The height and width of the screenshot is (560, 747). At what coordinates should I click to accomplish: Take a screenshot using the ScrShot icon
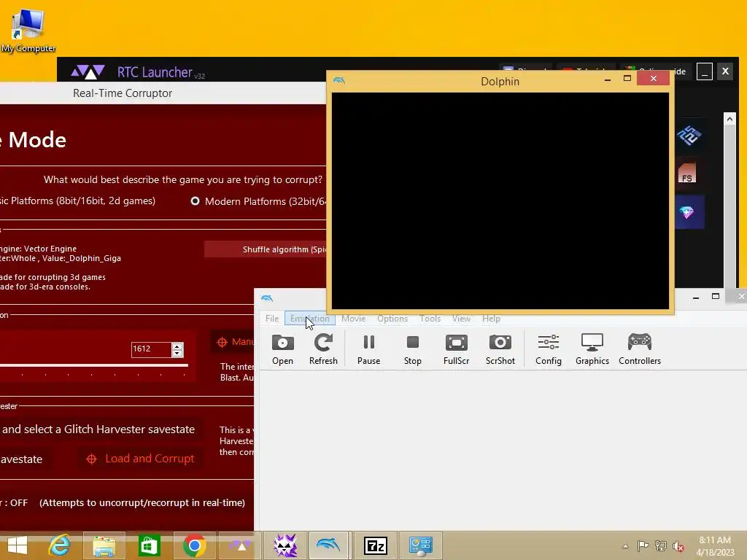pyautogui.click(x=500, y=349)
